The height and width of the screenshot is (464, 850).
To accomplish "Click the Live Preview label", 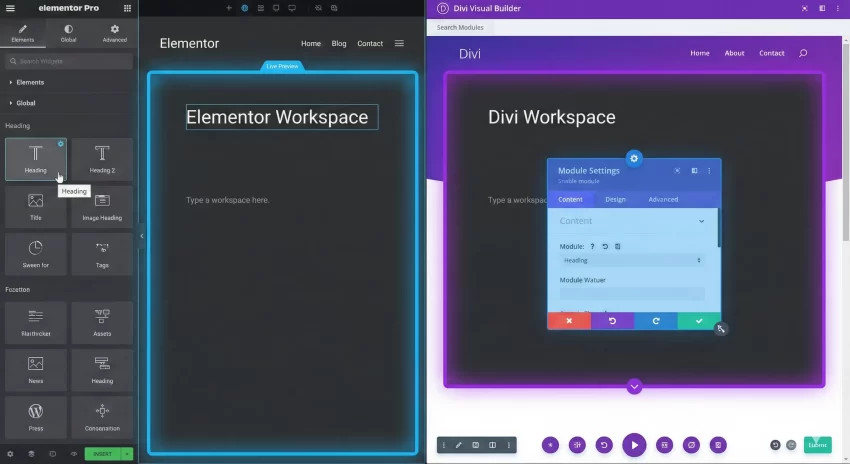I will click(282, 66).
